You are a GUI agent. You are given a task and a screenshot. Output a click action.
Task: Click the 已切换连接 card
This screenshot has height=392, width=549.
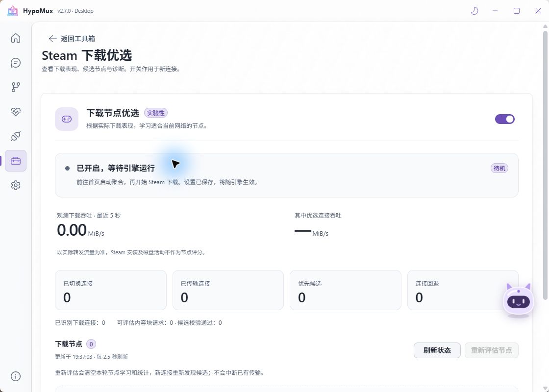tap(111, 290)
